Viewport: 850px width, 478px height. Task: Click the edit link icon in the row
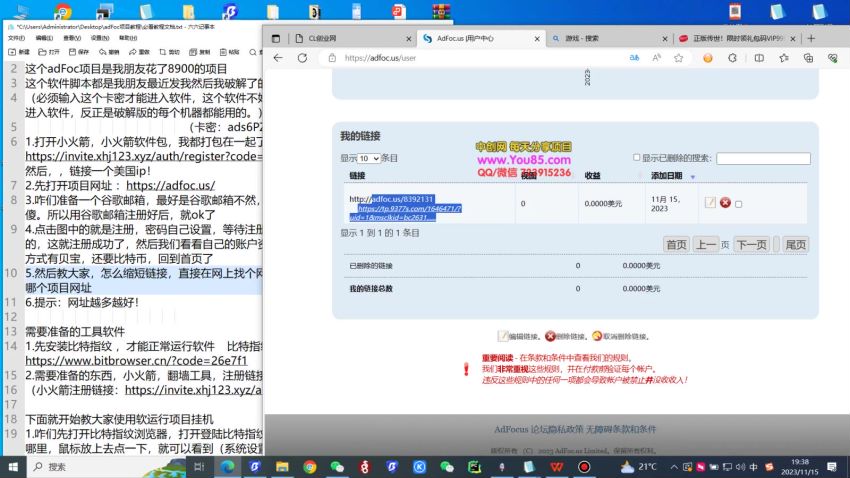(710, 203)
